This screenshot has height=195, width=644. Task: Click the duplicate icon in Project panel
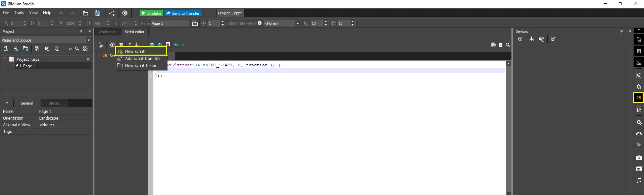coord(57,49)
